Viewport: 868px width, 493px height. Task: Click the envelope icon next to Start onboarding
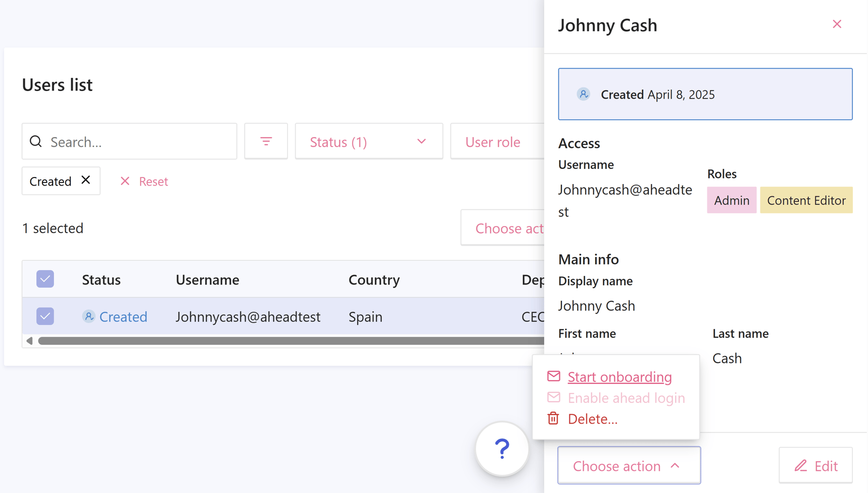pyautogui.click(x=553, y=376)
